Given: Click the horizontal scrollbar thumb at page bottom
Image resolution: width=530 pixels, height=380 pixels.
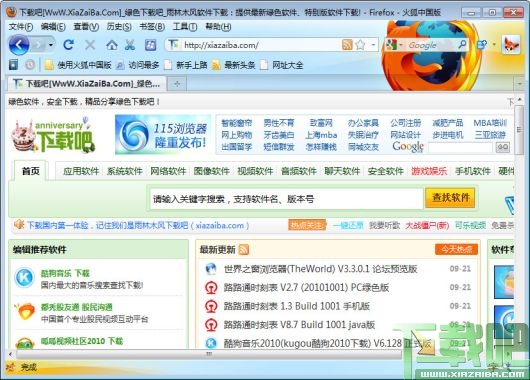Looking at the screenshot, I should pos(210,354).
